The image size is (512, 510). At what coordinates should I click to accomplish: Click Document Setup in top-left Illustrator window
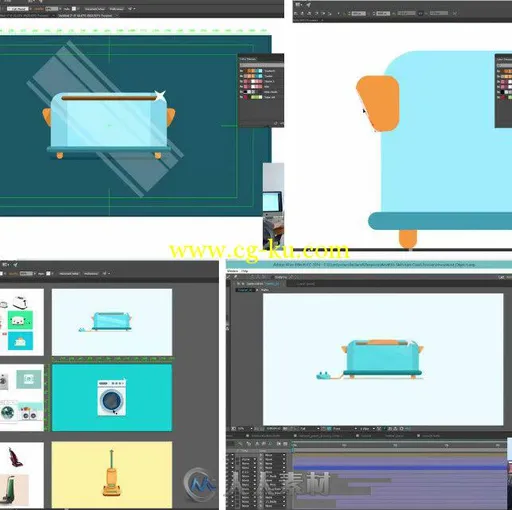[95, 9]
